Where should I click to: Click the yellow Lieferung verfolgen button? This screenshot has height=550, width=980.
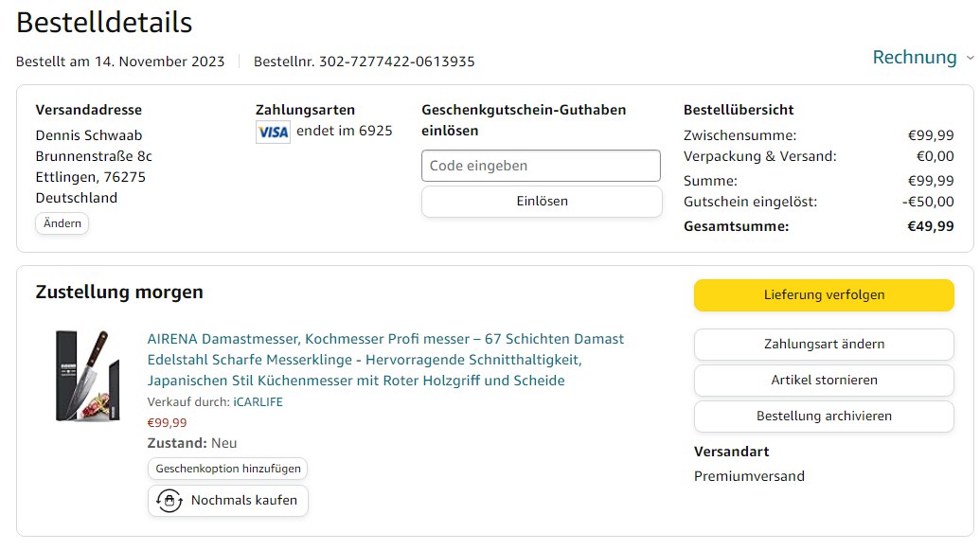point(824,295)
